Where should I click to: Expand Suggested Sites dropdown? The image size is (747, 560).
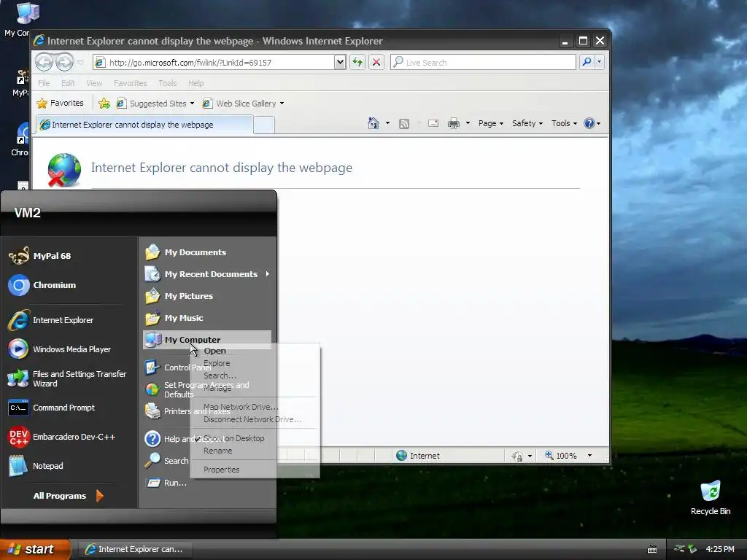(192, 104)
